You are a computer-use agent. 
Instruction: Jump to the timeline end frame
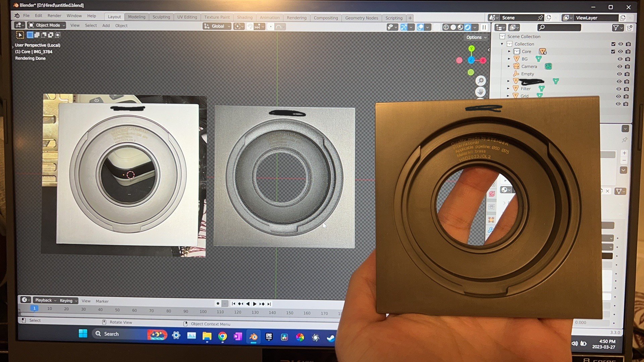click(x=269, y=304)
